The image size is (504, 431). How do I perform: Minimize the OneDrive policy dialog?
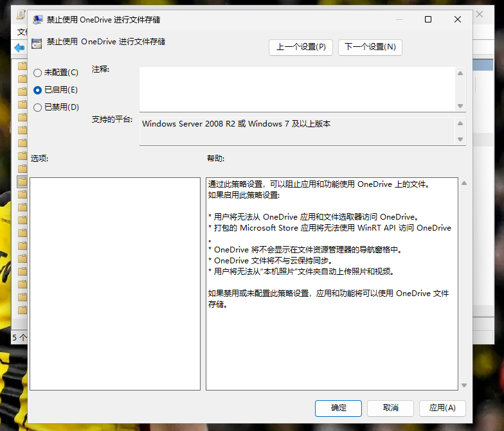coord(399,19)
